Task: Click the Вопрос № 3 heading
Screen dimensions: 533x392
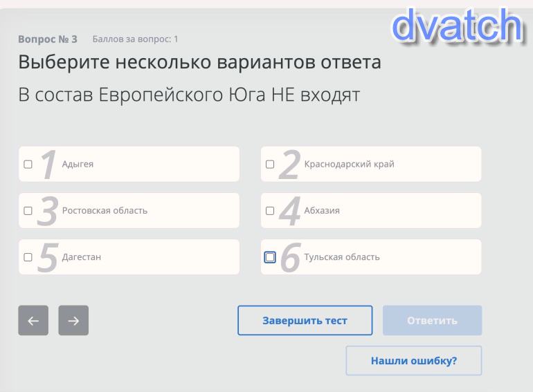Action: 48,38
